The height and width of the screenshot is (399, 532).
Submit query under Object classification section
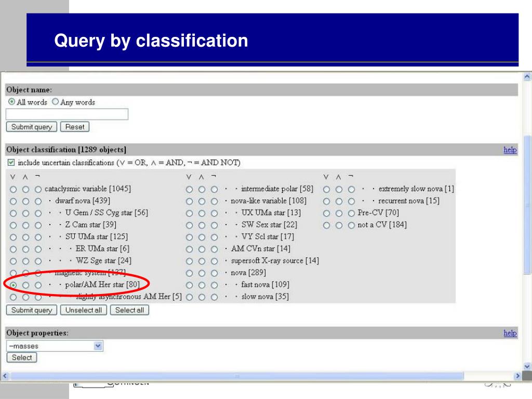pyautogui.click(x=32, y=310)
